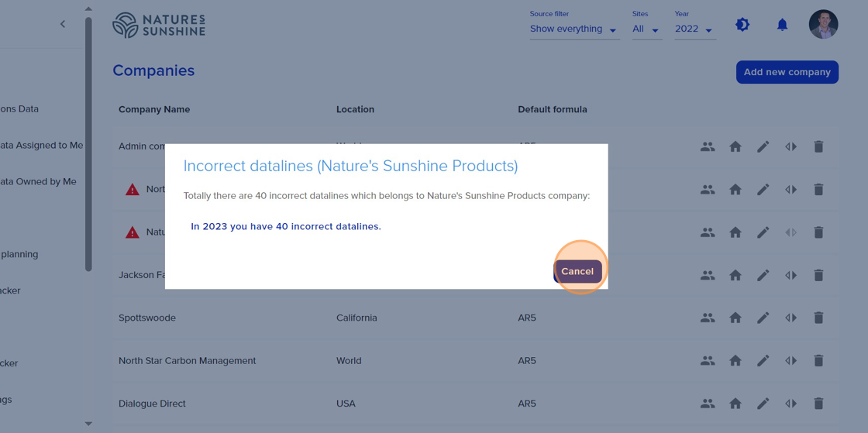Click the arrows icon for Dialogue Direct
This screenshot has width=868, height=433.
coord(791,404)
